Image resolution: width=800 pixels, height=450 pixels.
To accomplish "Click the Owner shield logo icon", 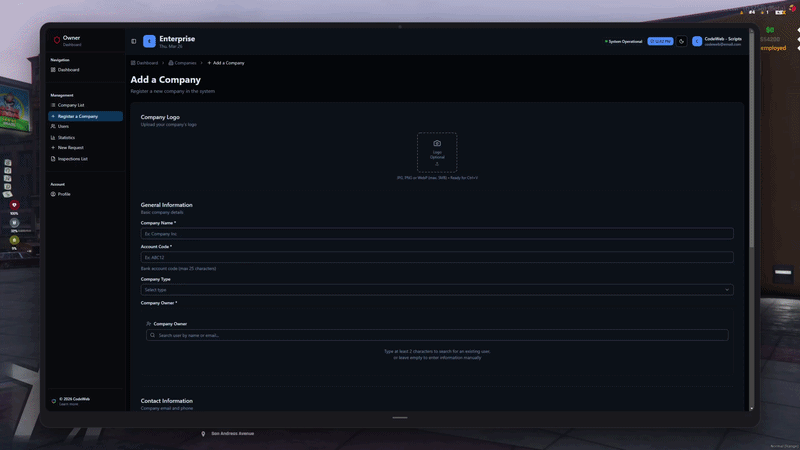I will click(x=56, y=40).
